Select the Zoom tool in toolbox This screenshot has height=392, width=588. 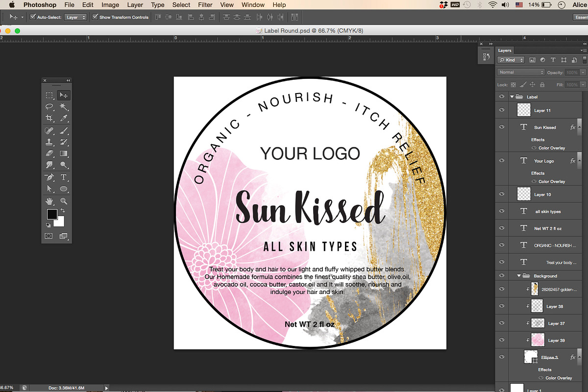[x=64, y=201]
